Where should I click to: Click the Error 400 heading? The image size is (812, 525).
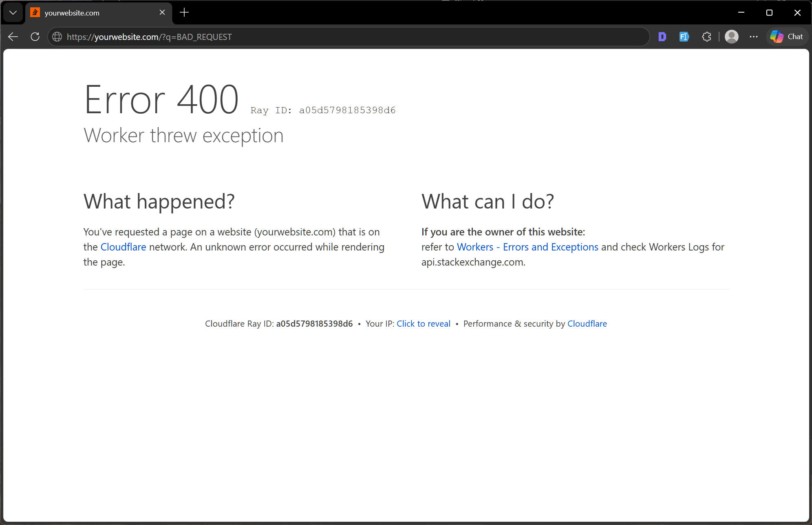tap(161, 99)
